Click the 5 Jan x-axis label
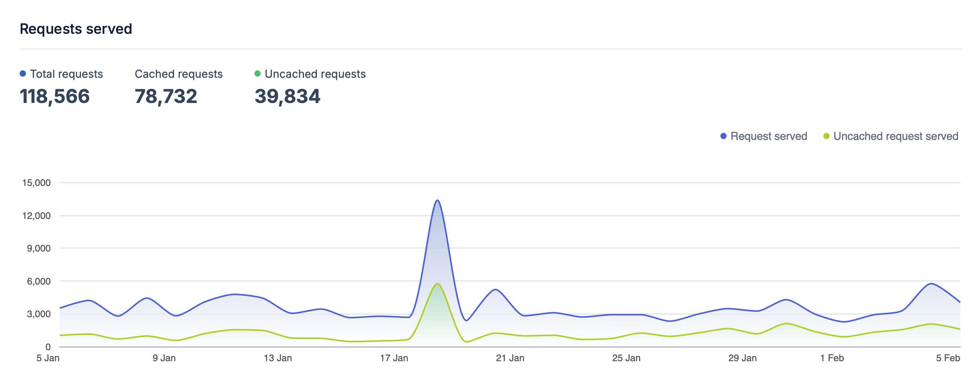The width and height of the screenshot is (980, 382). point(48,358)
